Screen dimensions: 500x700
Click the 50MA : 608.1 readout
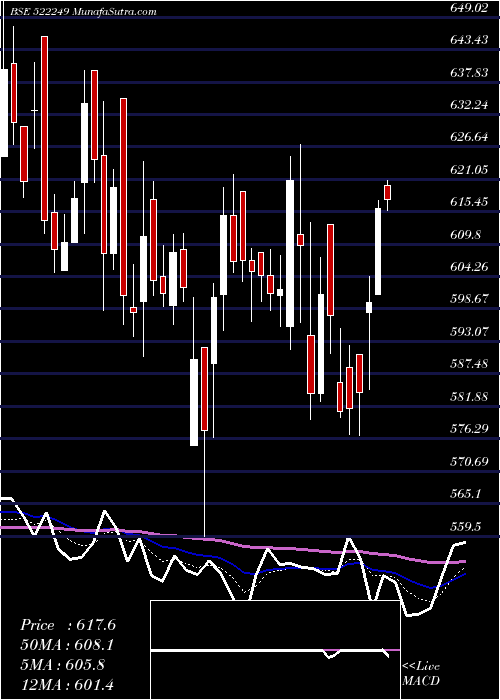tap(67, 645)
